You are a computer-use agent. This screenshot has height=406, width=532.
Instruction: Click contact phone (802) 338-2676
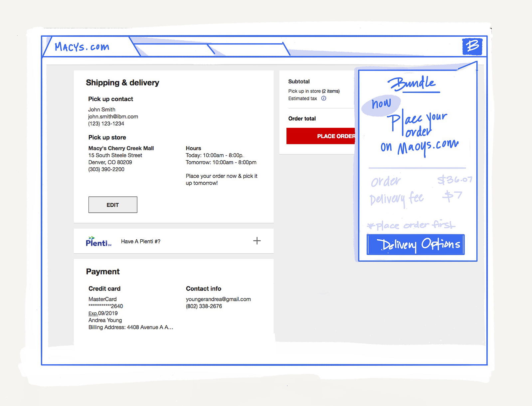tap(204, 306)
